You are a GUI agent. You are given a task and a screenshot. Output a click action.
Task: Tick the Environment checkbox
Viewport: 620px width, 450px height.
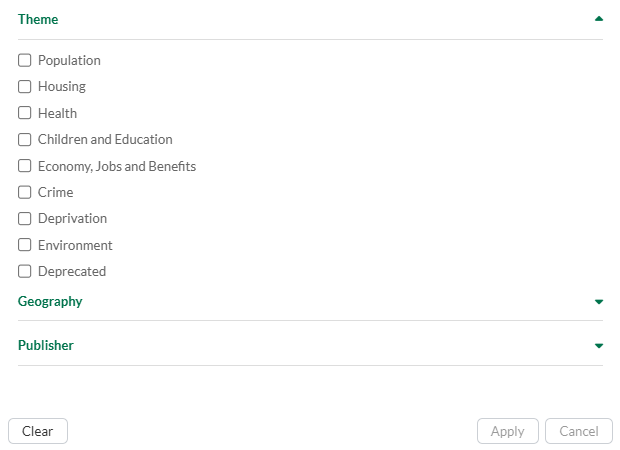pos(25,245)
